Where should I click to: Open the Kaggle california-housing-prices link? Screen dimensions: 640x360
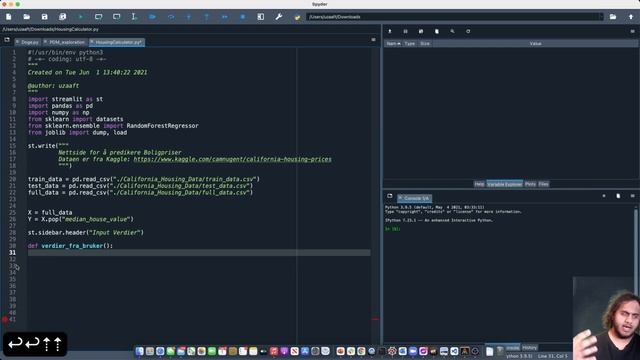[x=232, y=159]
